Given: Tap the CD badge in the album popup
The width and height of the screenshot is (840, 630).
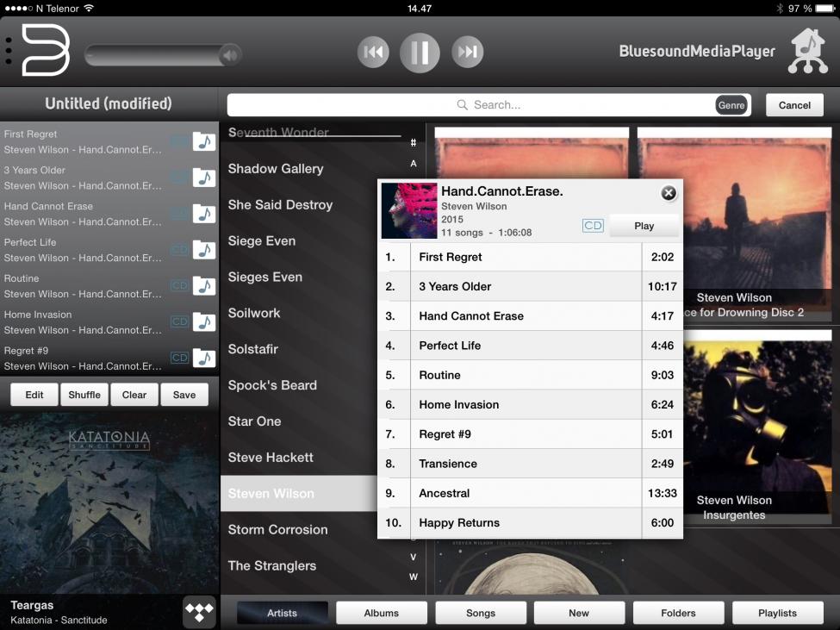Looking at the screenshot, I should coord(593,226).
